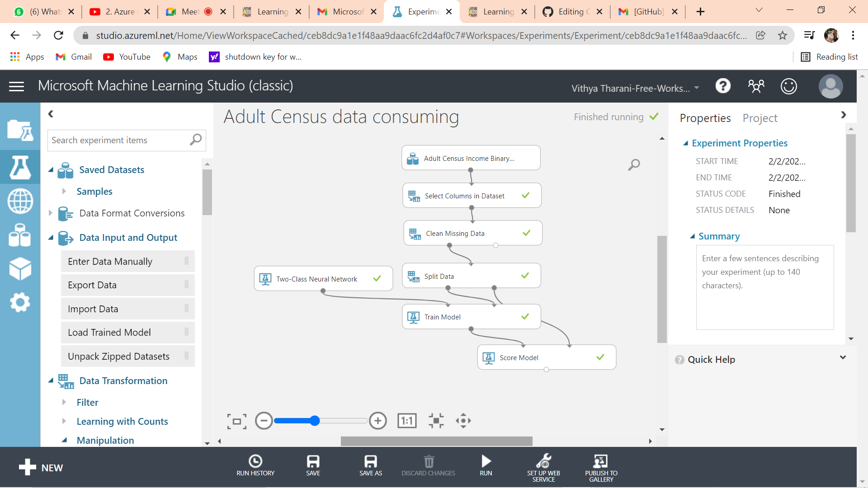Switch to the Project tab

(759, 118)
